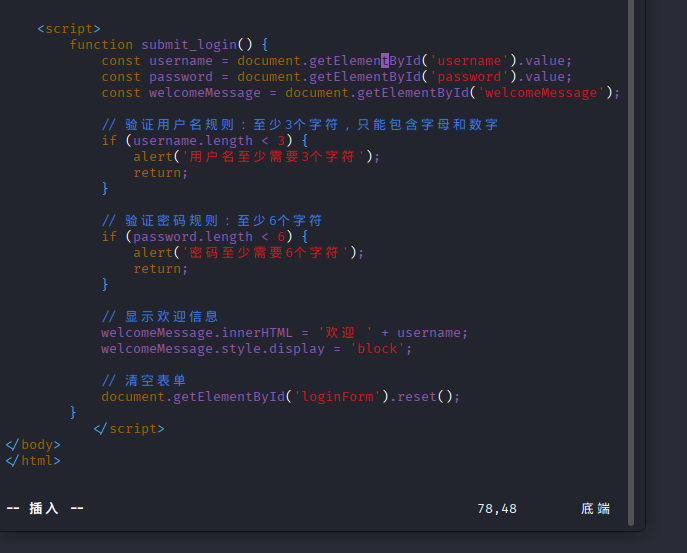Click the closing brace of the submit_login function
Viewport: 687px width, 553px height.
click(73, 413)
